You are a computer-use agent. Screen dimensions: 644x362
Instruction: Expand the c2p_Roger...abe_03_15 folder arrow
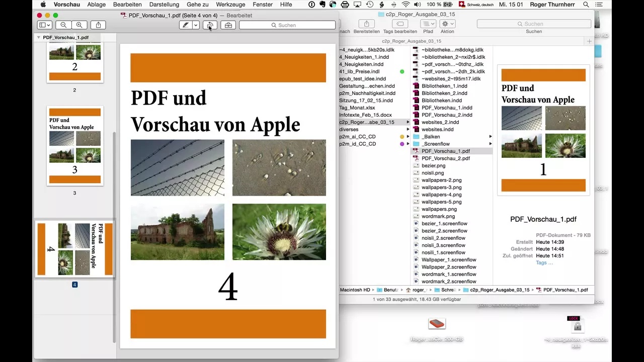click(x=408, y=122)
